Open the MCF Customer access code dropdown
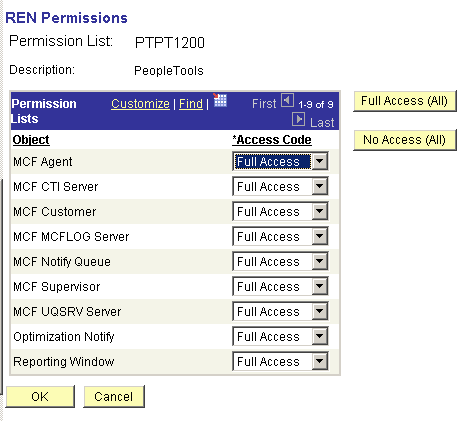The width and height of the screenshot is (463, 421). 280,211
